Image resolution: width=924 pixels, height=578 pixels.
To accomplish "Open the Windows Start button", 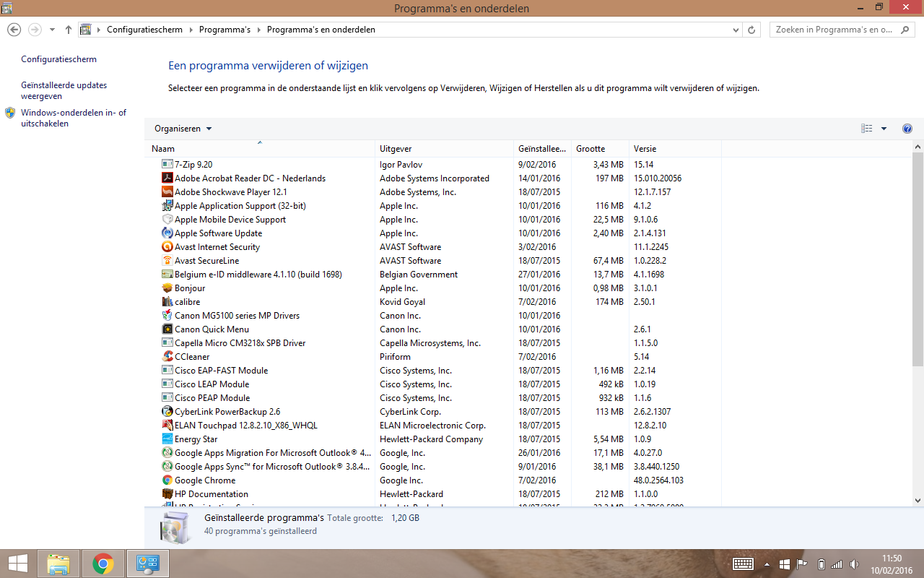I will 18,564.
